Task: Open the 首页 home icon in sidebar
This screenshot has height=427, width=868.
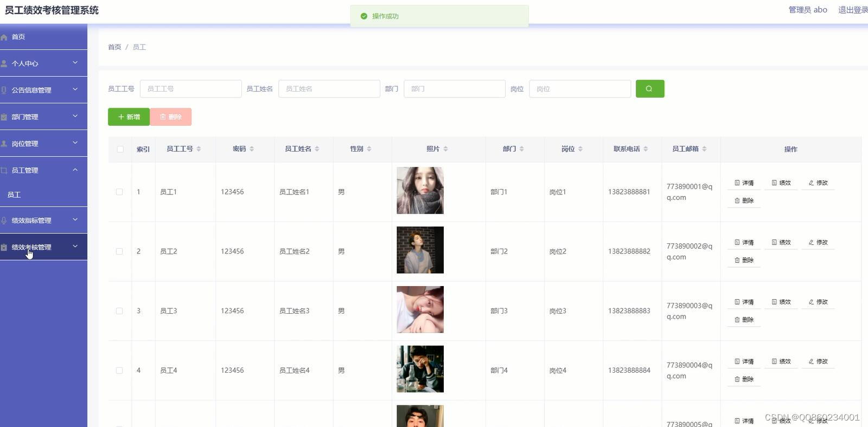Action: pyautogui.click(x=4, y=37)
